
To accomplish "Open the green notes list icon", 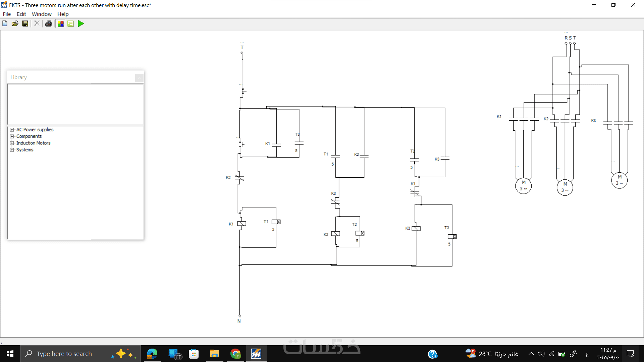I will coord(71,23).
